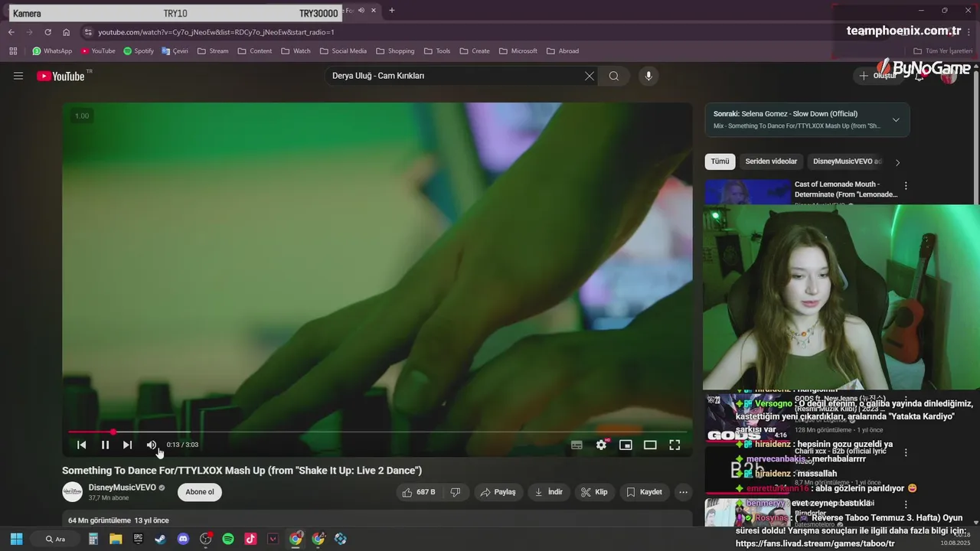Open Content bookmarks folder

[255, 51]
